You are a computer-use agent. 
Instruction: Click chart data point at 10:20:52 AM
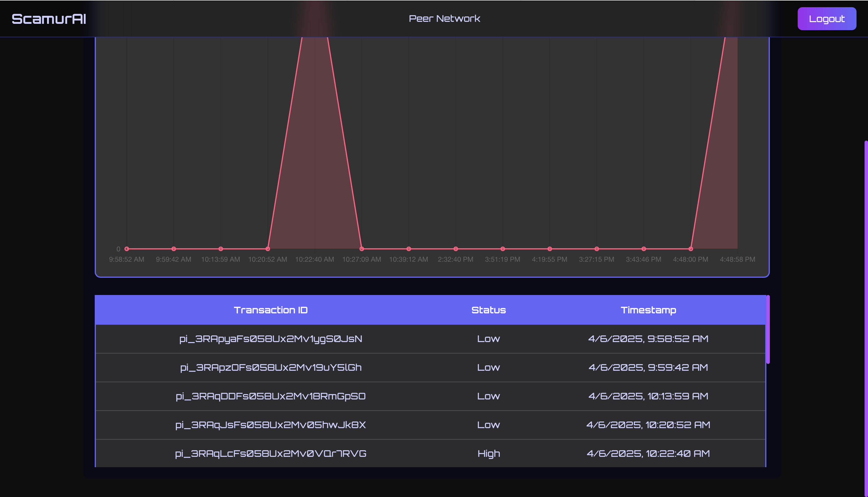[268, 249]
